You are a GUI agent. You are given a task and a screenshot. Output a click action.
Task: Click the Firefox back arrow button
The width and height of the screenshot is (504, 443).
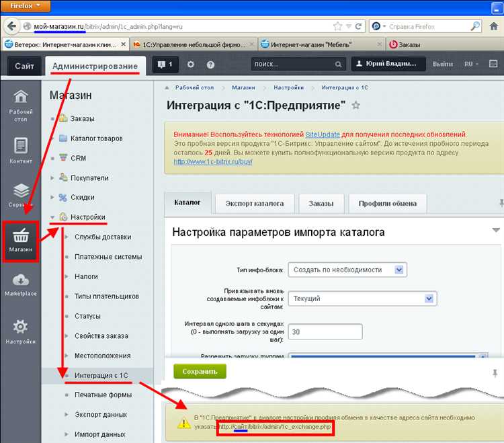(11, 26)
